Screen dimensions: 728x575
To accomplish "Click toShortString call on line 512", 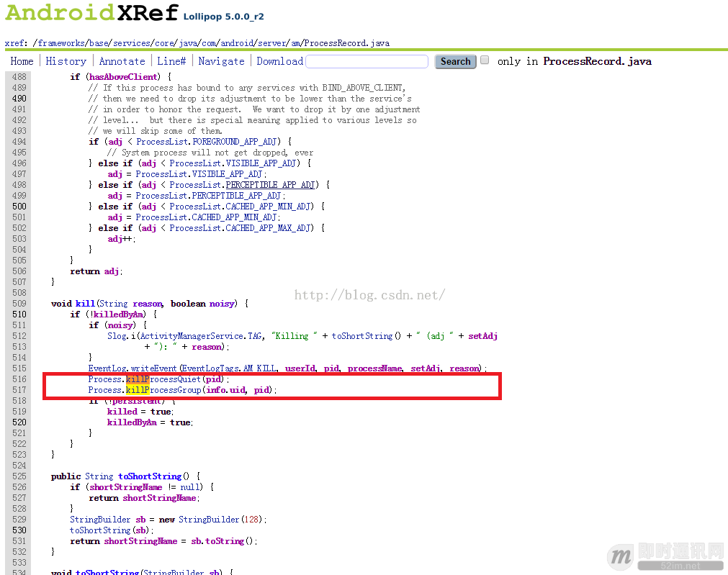I will [x=362, y=336].
